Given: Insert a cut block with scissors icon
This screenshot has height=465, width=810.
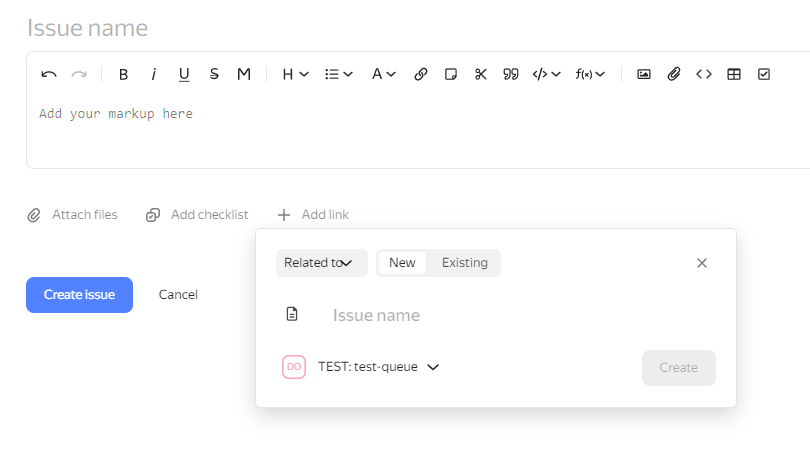Looking at the screenshot, I should click(x=481, y=74).
